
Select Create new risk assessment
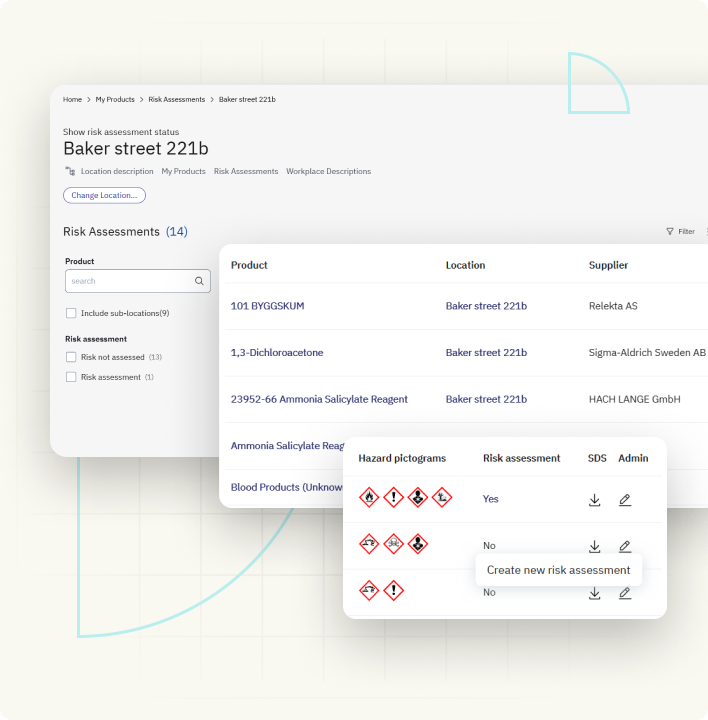click(558, 570)
